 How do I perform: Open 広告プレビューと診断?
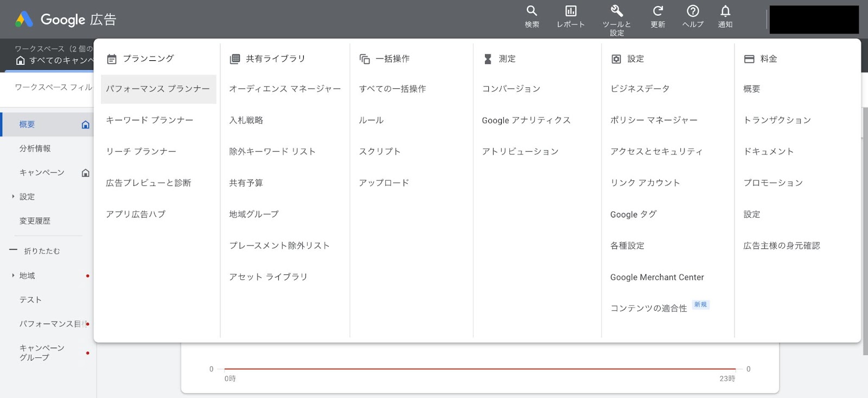tap(149, 183)
